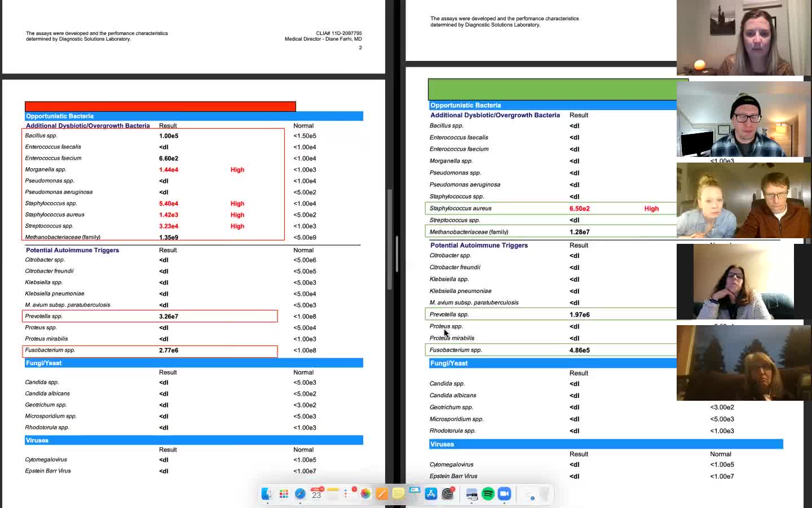
Task: Open the Downloads stack in dock
Action: (x=528, y=494)
